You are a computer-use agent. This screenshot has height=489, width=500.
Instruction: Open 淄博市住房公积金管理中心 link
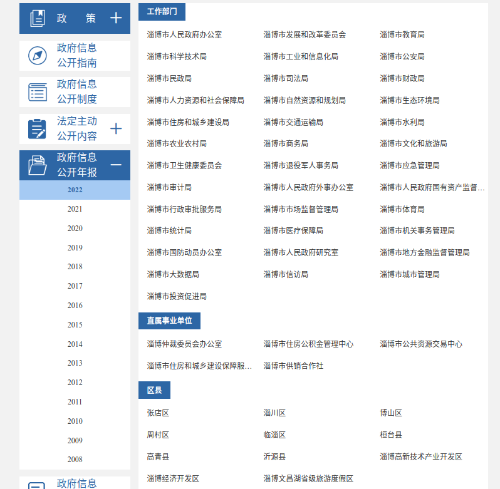click(x=308, y=344)
